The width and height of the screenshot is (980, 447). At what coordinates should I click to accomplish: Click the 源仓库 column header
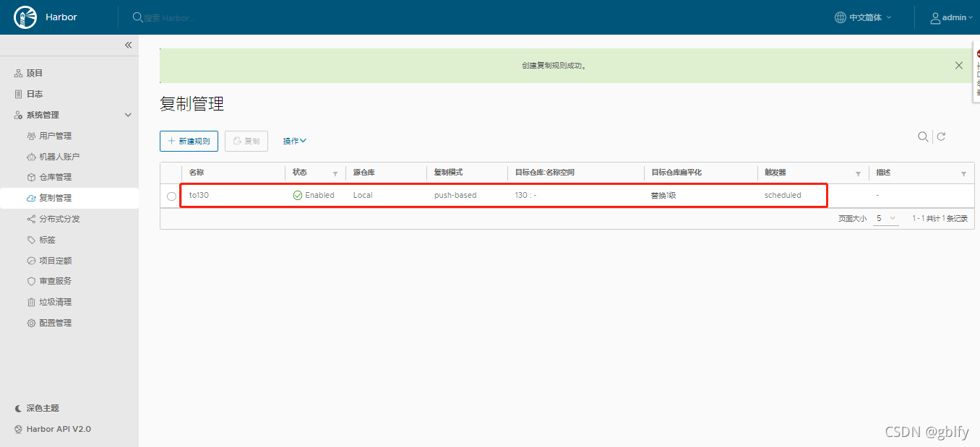click(364, 173)
